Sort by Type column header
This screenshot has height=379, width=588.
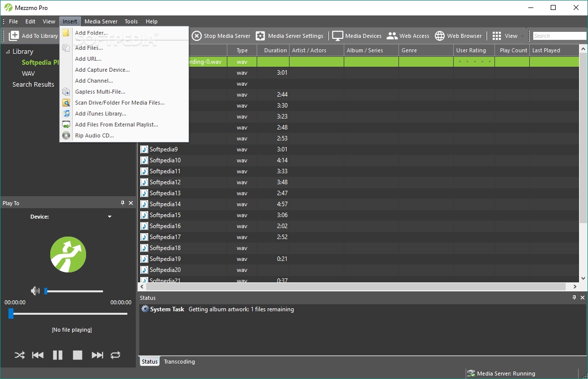[242, 50]
